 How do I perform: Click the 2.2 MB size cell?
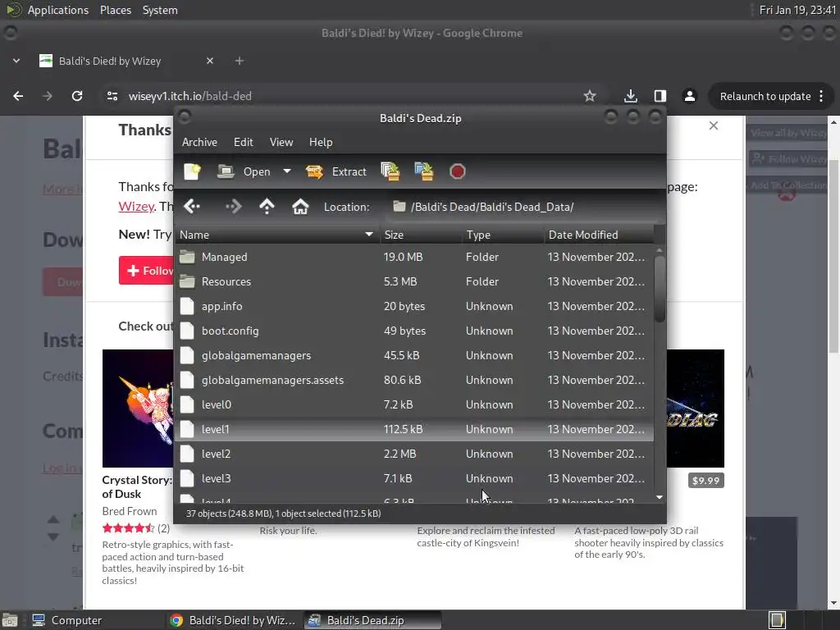(399, 454)
